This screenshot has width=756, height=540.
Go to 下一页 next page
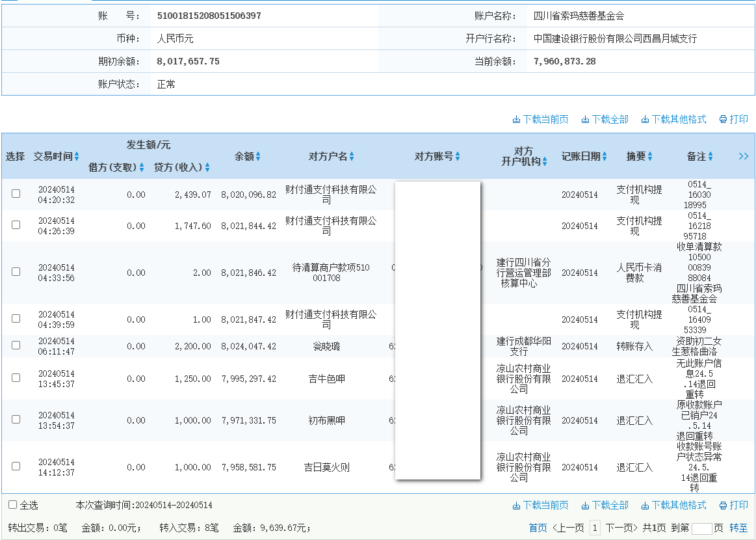click(x=621, y=528)
